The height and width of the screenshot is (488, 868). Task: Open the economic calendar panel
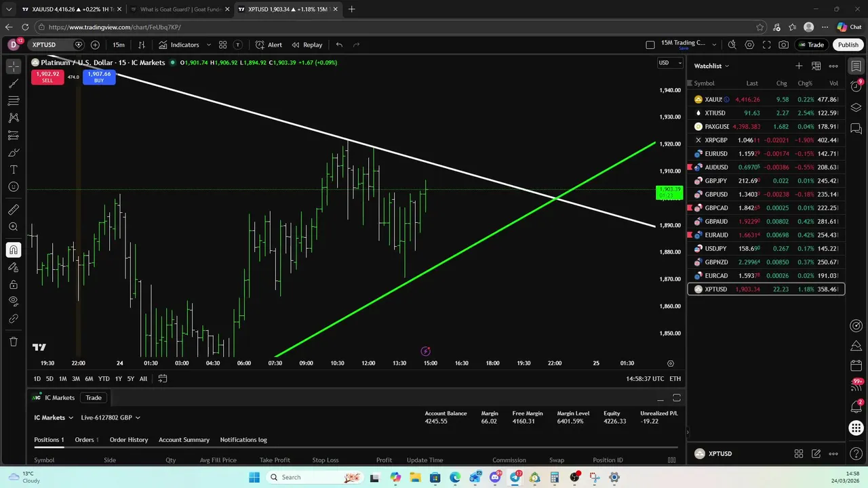(856, 365)
